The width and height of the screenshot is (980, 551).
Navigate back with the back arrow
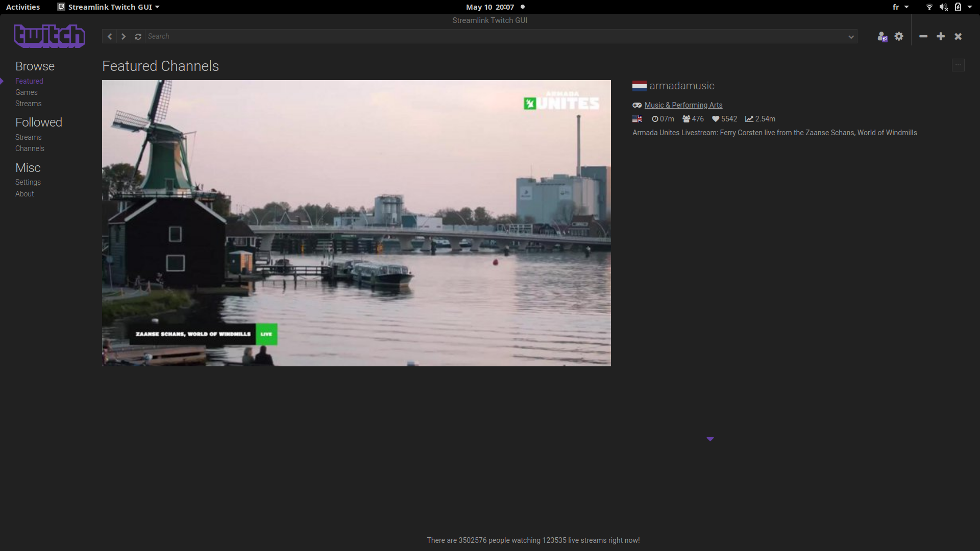click(x=109, y=36)
